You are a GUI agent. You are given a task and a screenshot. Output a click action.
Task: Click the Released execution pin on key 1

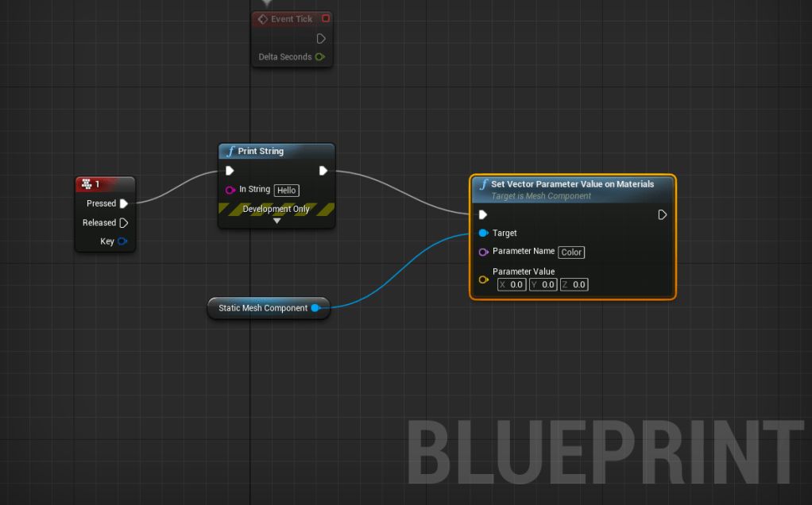124,223
